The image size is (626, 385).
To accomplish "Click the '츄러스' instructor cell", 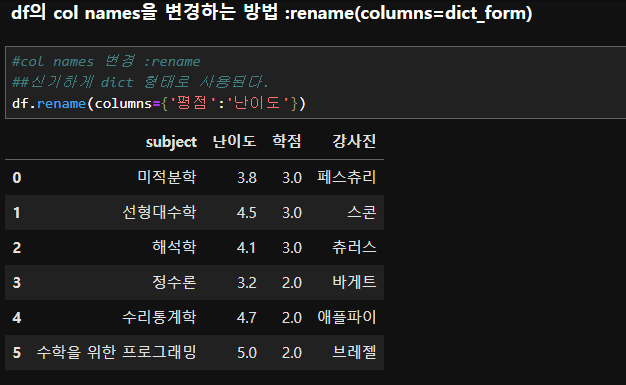I will (x=354, y=247).
